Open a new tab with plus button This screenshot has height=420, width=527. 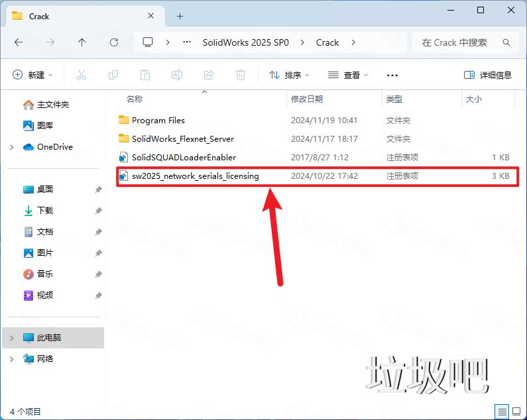tap(180, 16)
